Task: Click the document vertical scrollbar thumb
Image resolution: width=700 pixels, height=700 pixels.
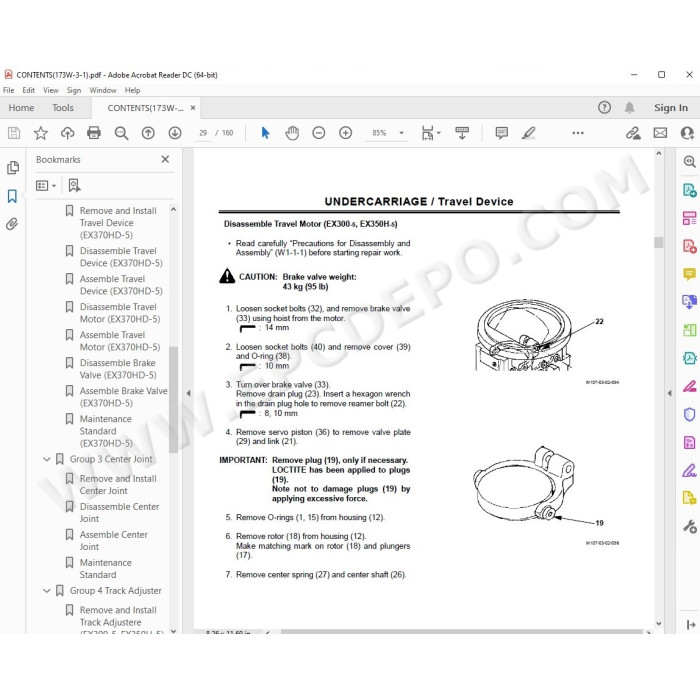Action: (658, 242)
